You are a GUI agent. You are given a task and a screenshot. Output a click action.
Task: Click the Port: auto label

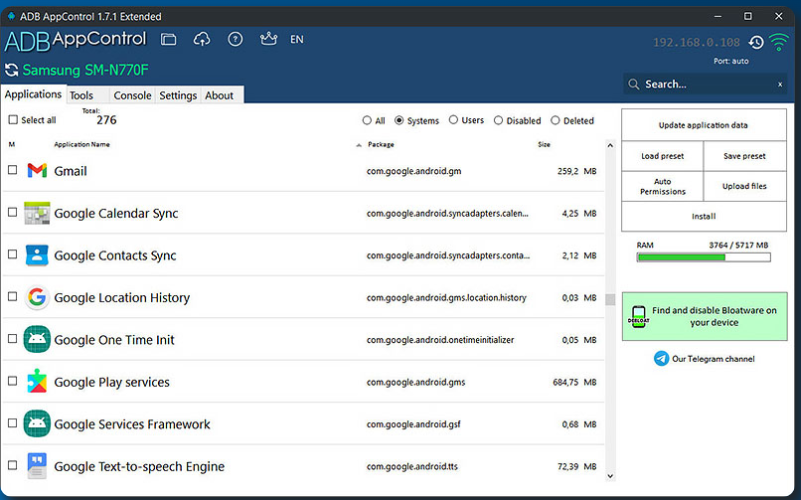coord(731,61)
